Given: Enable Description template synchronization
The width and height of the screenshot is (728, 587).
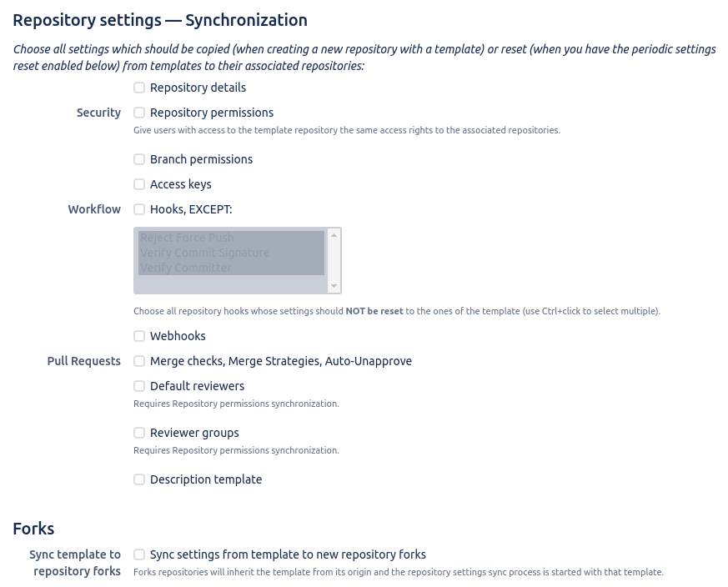Looking at the screenshot, I should (139, 479).
